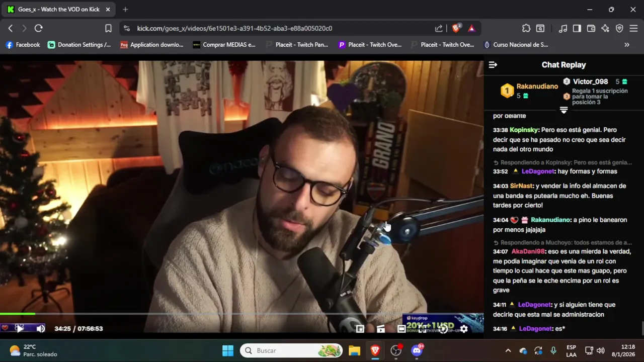Open Leo AI sparkle icon

[x=605, y=28]
